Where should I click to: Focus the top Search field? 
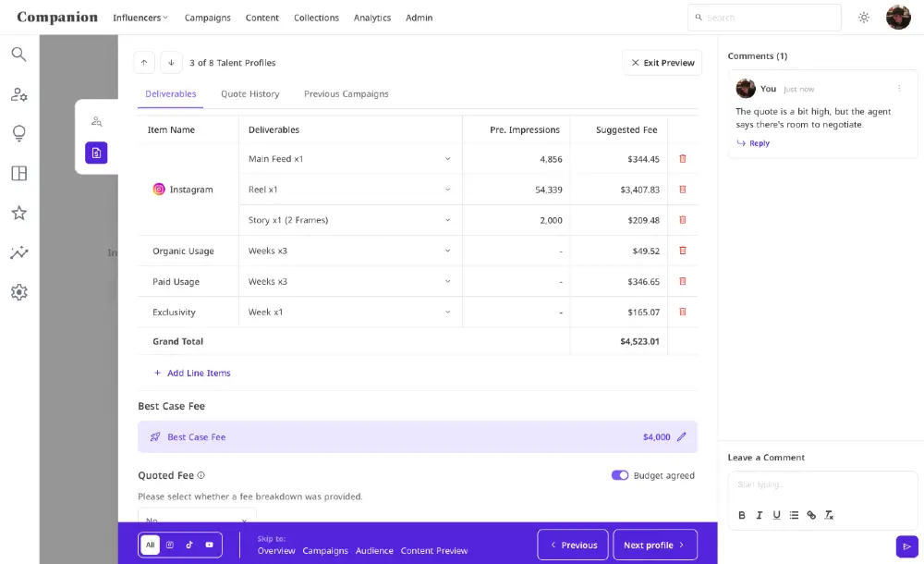[764, 18]
